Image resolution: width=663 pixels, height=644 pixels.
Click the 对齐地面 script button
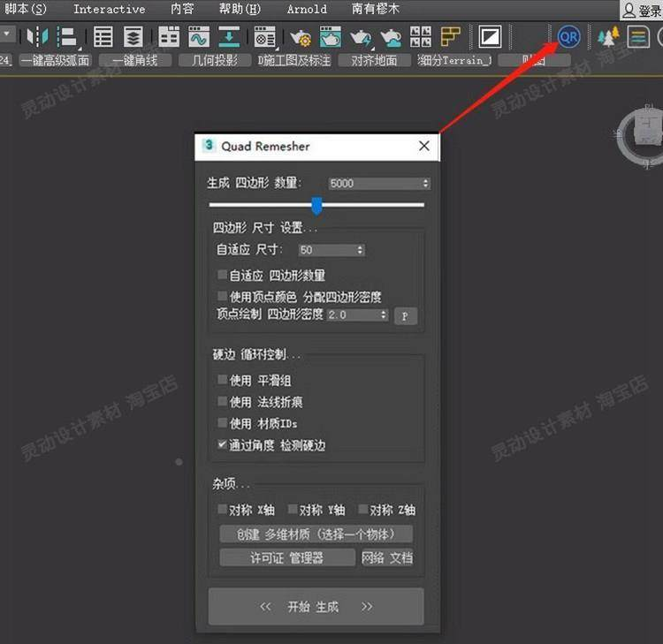tap(374, 60)
